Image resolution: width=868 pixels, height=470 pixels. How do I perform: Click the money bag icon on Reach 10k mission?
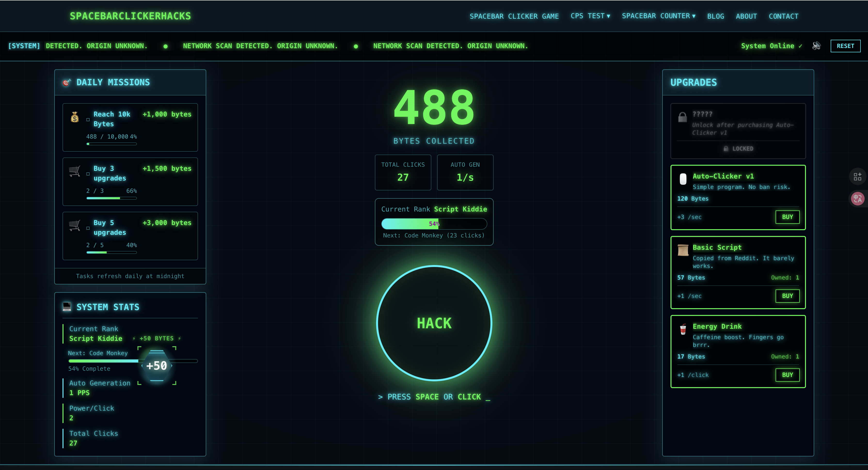pyautogui.click(x=75, y=117)
